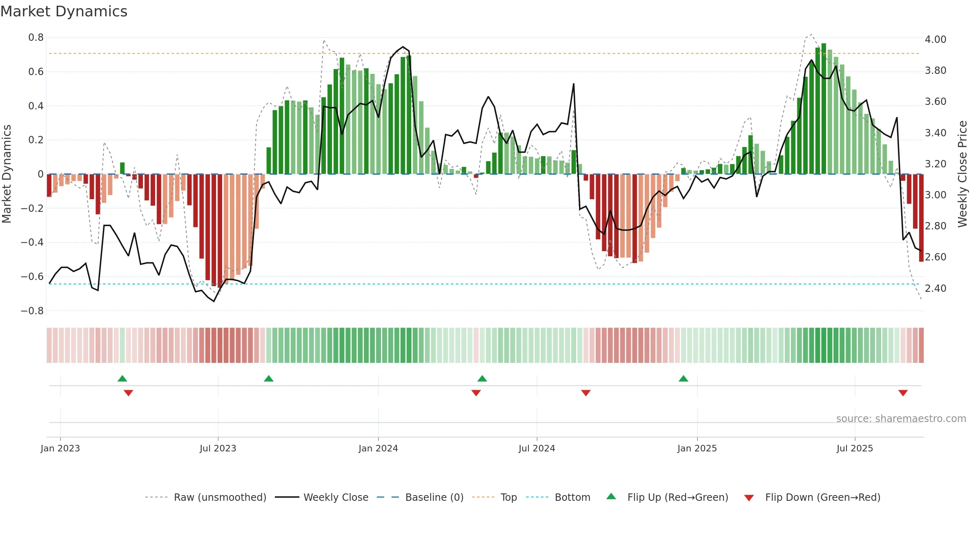Click the 2.40 right axis price label
This screenshot has width=980, height=551.
pyautogui.click(x=935, y=289)
